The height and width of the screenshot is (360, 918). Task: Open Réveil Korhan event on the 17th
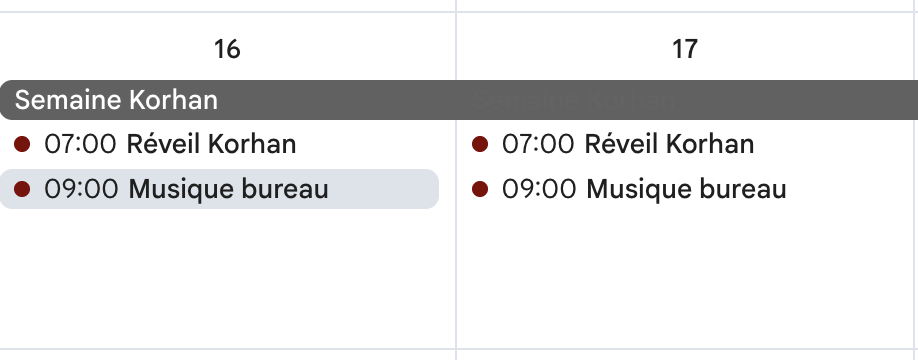click(677, 144)
